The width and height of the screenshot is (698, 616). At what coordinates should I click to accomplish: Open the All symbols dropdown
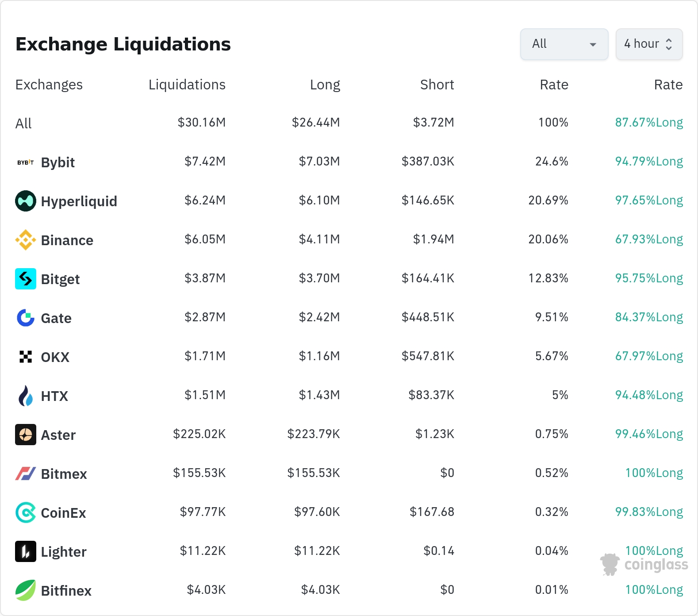tap(564, 44)
